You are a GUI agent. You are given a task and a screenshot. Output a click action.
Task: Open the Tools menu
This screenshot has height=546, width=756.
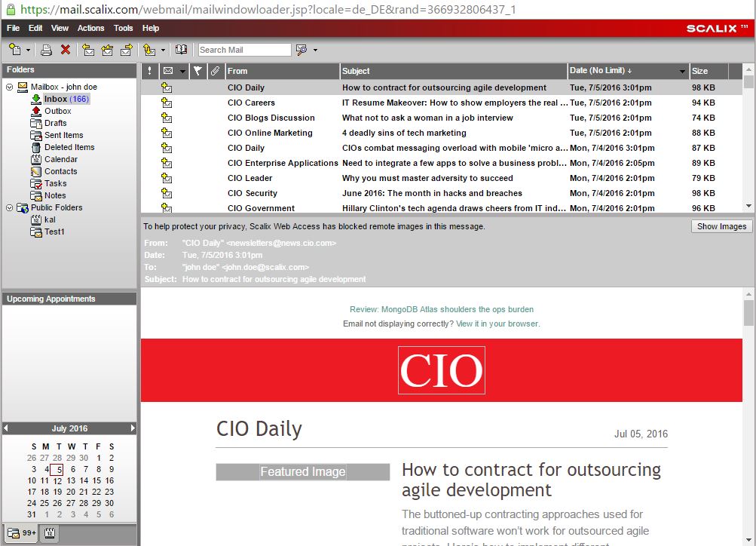pyautogui.click(x=123, y=28)
